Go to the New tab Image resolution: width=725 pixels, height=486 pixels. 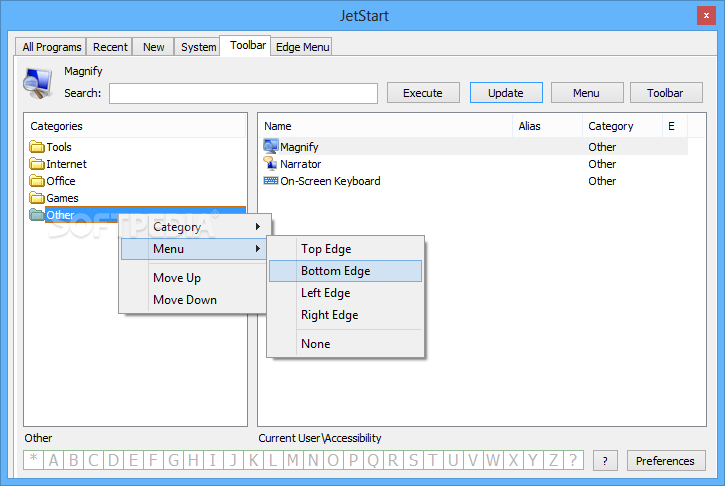(154, 47)
